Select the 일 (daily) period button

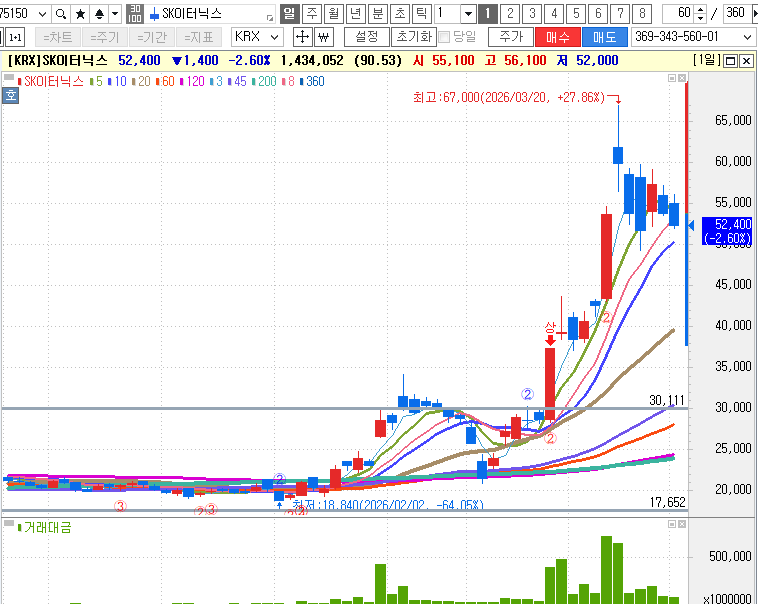click(289, 14)
